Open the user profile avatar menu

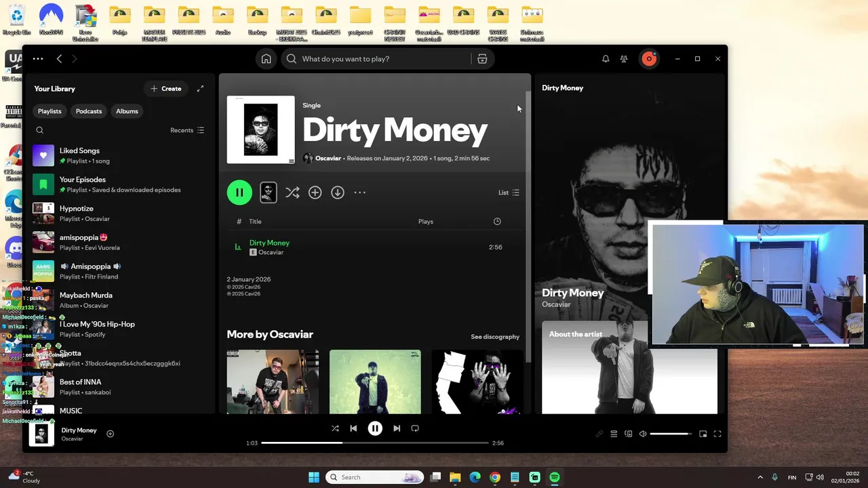(649, 59)
